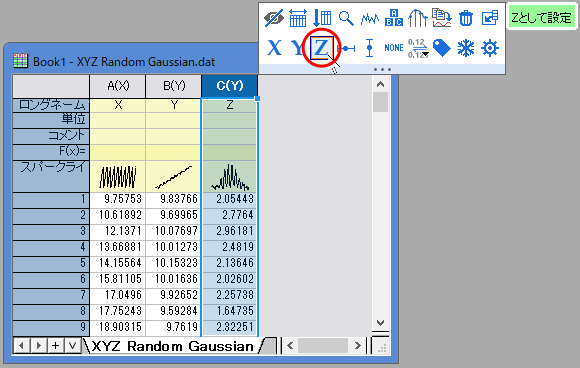Open column properties gear icon
The width and height of the screenshot is (580, 368).
(x=490, y=48)
